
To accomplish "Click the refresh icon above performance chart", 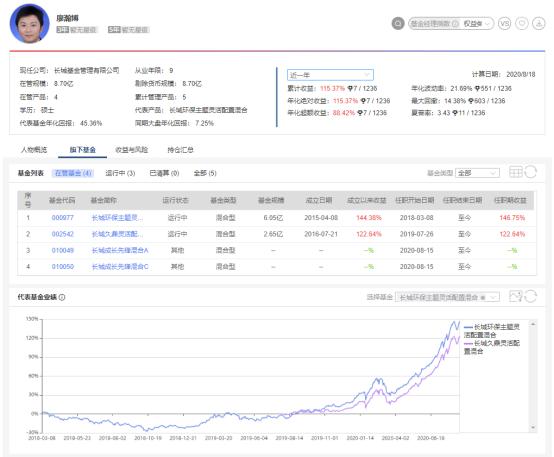I will (531, 296).
